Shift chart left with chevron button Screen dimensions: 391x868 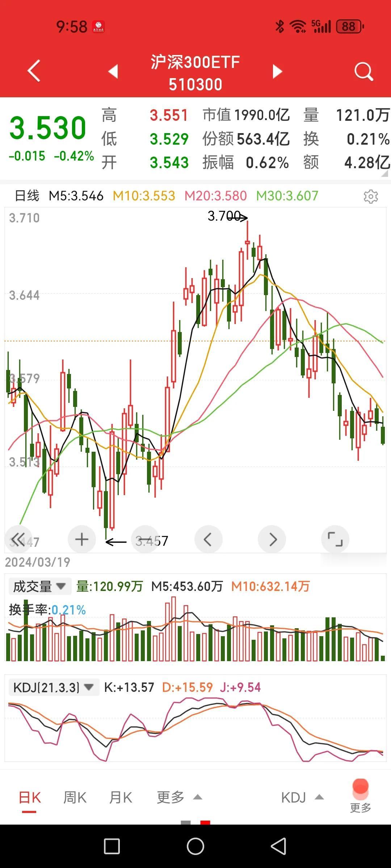209,539
